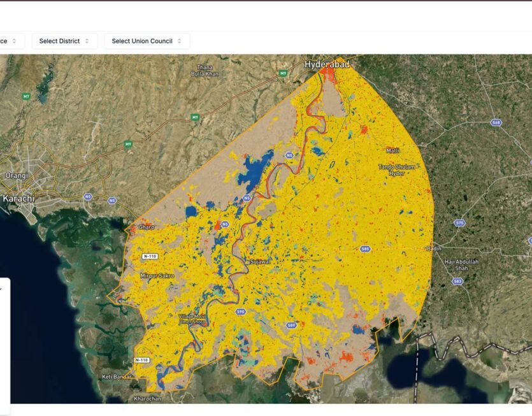Viewport: 532px width, 416px height.
Task: Click the S89 road shield
Action: [x=291, y=325]
